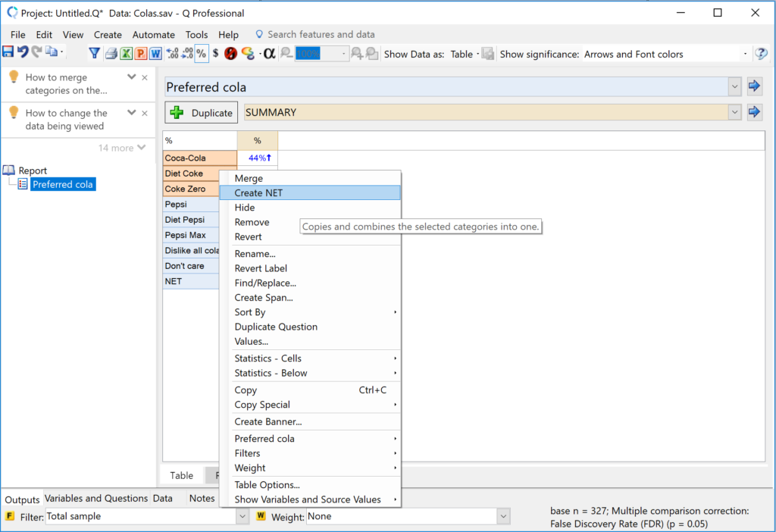
Task: Click the Duplicate button
Action: [x=201, y=112]
